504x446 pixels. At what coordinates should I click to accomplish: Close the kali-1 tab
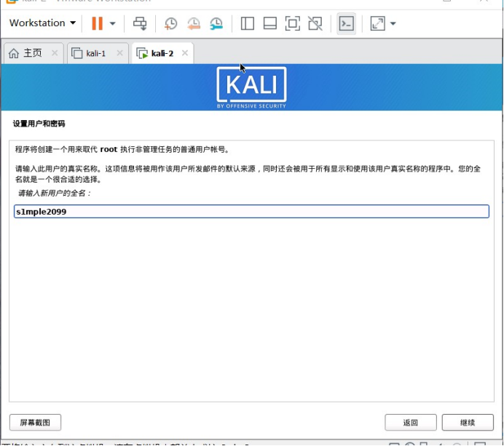coord(119,52)
